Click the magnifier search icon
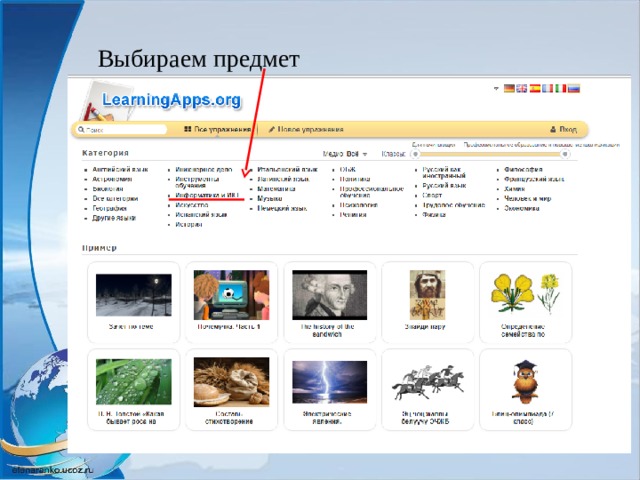This screenshot has width=640, height=480. point(81,129)
